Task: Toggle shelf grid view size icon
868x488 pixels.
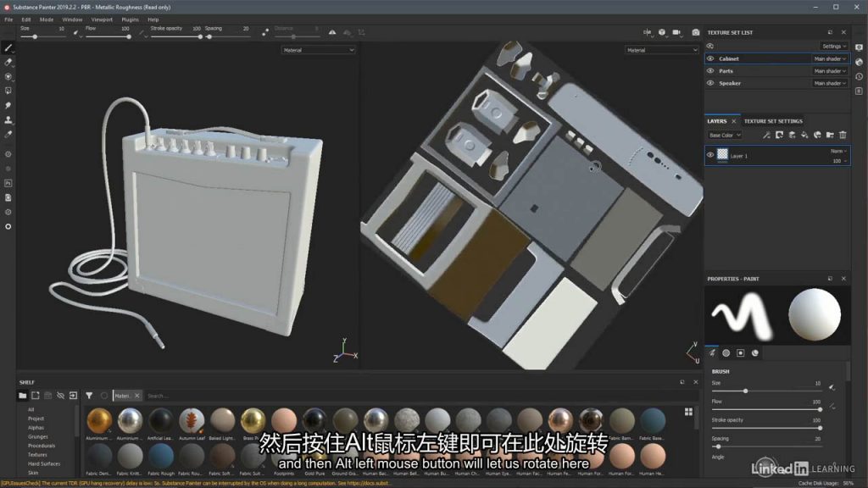Action: coord(688,412)
